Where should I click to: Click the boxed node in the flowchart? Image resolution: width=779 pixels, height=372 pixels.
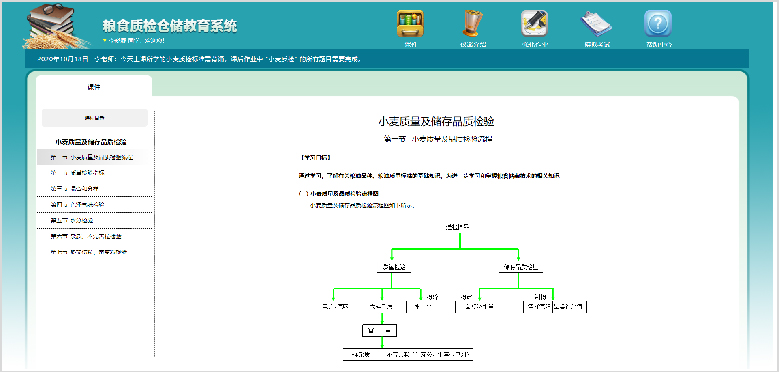coord(380,330)
